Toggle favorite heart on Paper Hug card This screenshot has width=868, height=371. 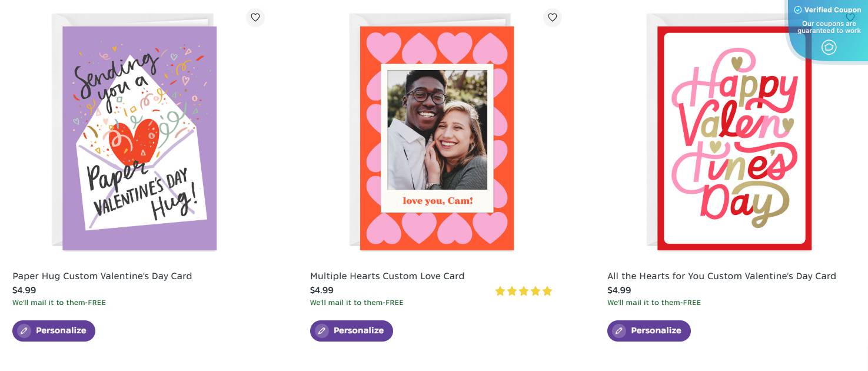(255, 17)
